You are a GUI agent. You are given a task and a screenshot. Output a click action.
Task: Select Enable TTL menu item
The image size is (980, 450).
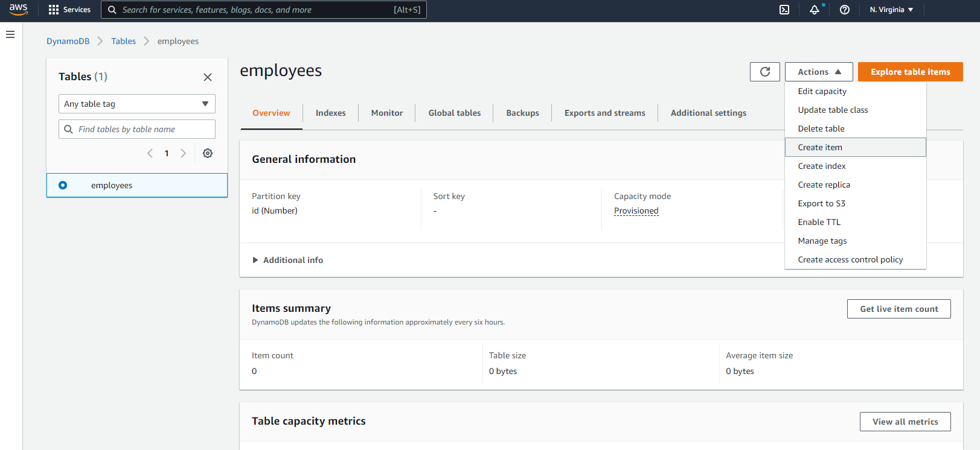856,222
